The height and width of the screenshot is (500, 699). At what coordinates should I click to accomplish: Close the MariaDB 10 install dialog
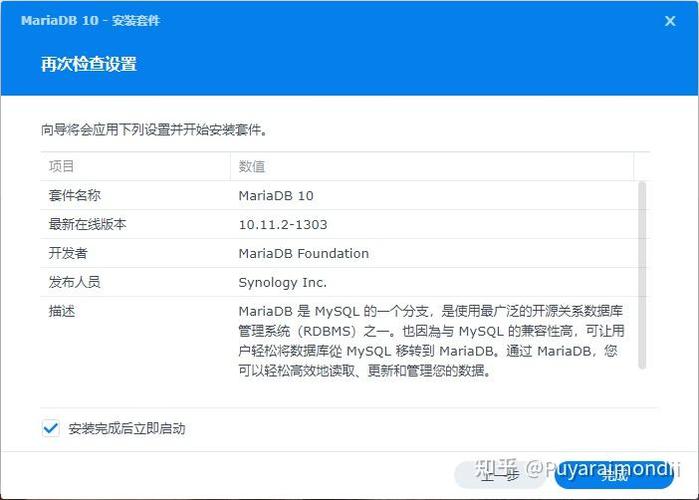coord(670,21)
